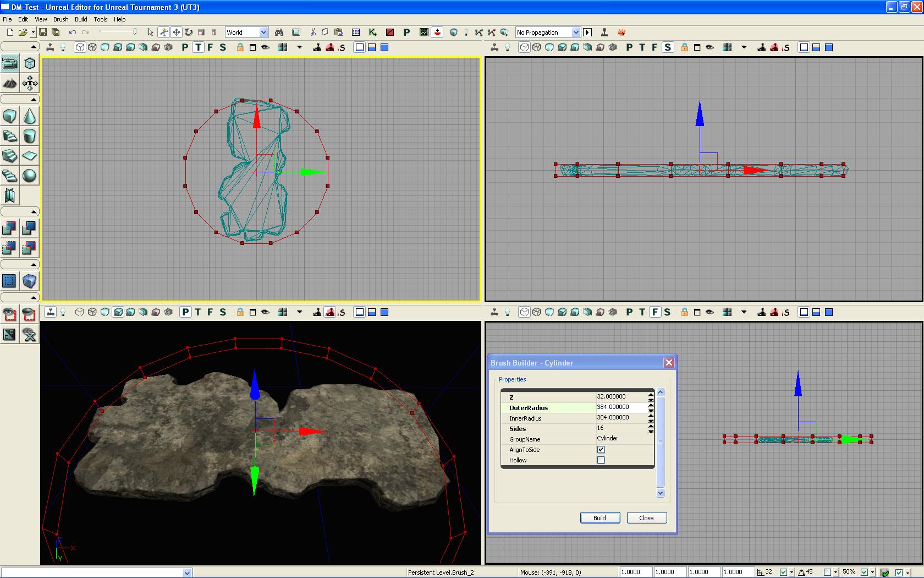Select the Cone brush builder tool
The width and height of the screenshot is (924, 578).
(x=30, y=116)
